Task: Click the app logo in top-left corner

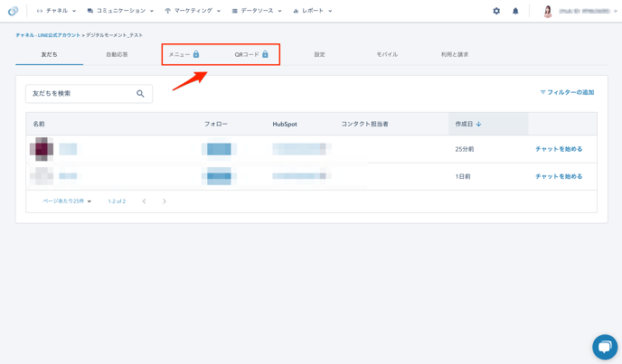Action: click(13, 11)
